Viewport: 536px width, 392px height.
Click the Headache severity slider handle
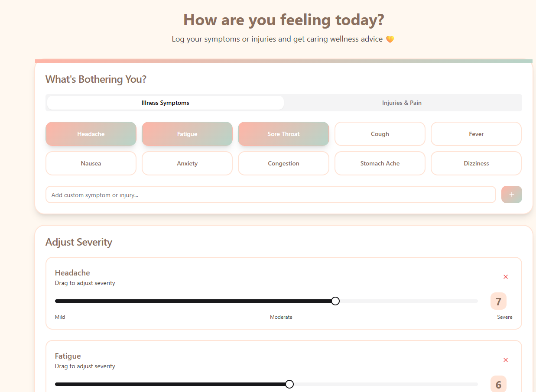coord(335,301)
